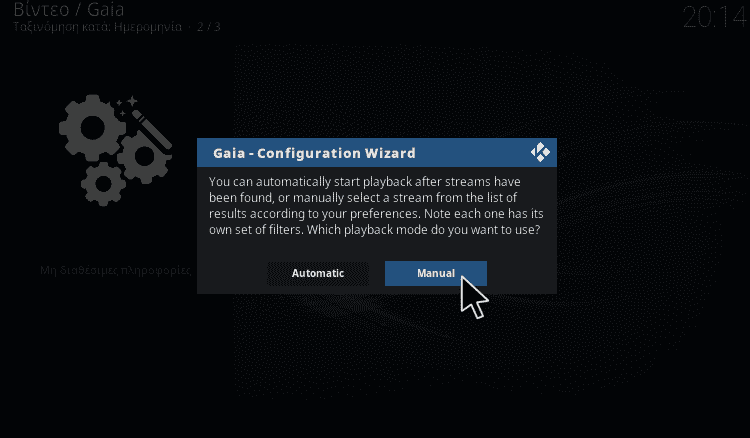The width and height of the screenshot is (750, 438).
Task: Choose the Manual playback mode button
Action: tap(436, 274)
